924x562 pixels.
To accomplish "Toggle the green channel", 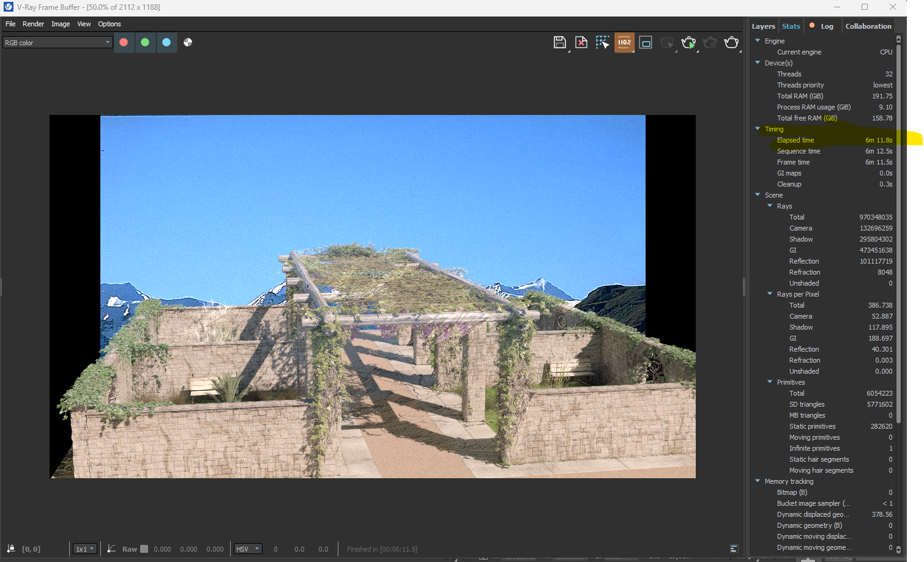I will click(x=145, y=42).
